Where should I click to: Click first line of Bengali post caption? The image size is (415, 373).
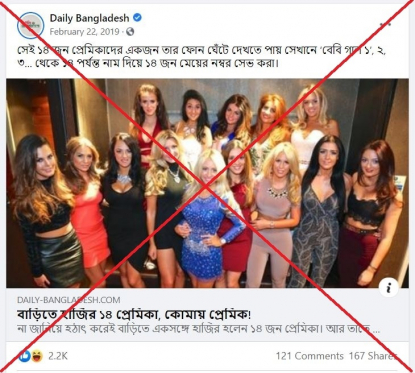(201, 50)
